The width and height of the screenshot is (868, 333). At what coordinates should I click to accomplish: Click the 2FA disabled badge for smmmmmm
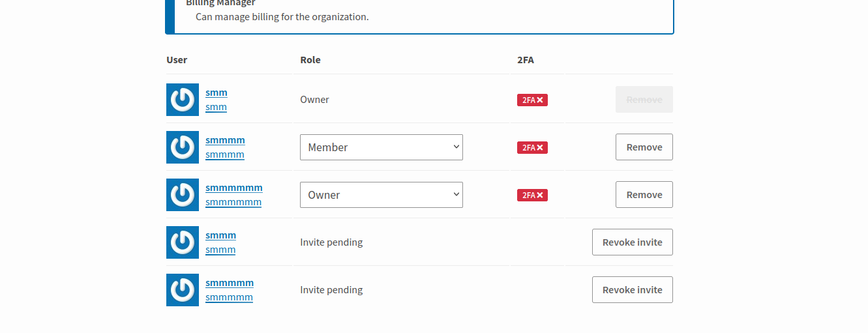[x=532, y=195]
